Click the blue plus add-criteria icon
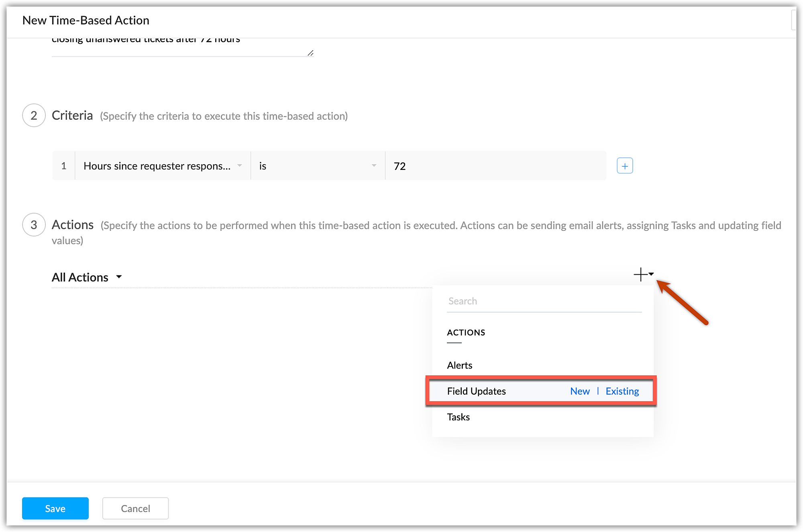Image resolution: width=803 pixels, height=532 pixels. (625, 166)
